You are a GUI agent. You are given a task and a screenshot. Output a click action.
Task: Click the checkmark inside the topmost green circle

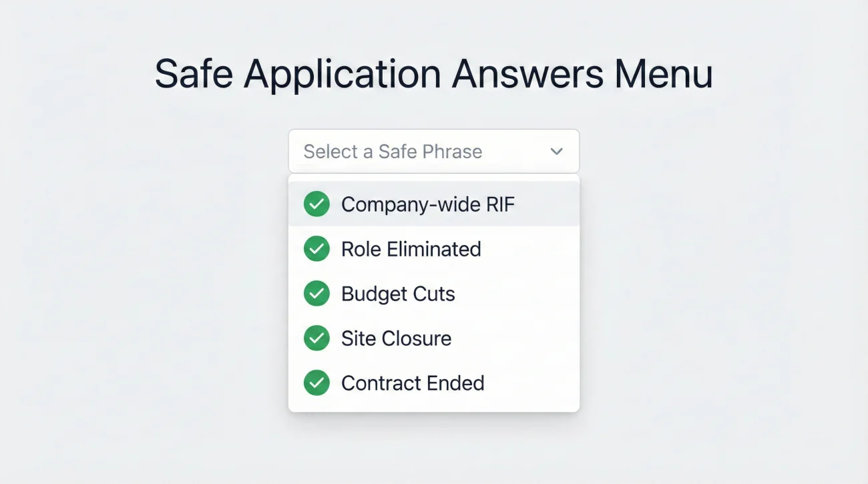[316, 204]
